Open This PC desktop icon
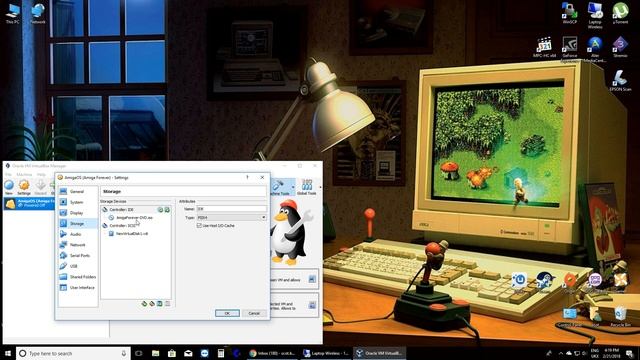The height and width of the screenshot is (360, 640). tap(13, 13)
